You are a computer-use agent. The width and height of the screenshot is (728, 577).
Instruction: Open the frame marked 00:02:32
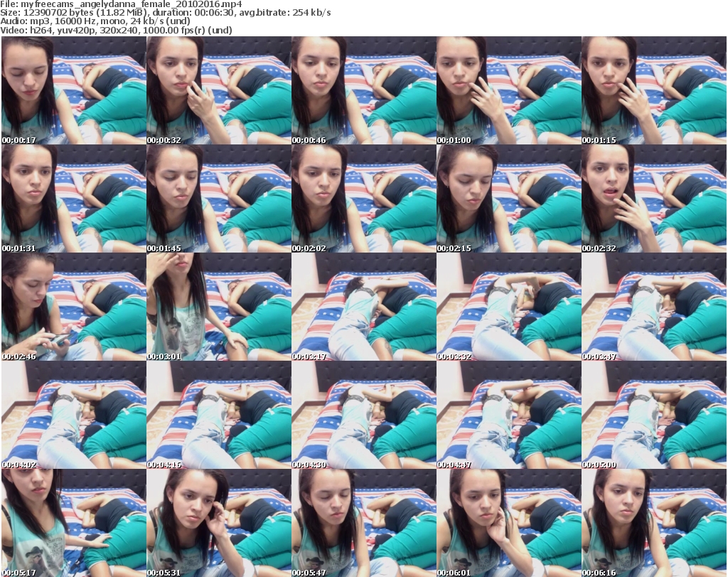coord(654,198)
